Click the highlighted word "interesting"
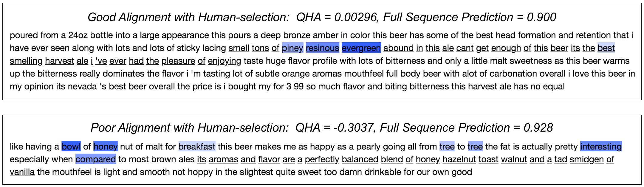The image size is (644, 187). tap(601, 146)
